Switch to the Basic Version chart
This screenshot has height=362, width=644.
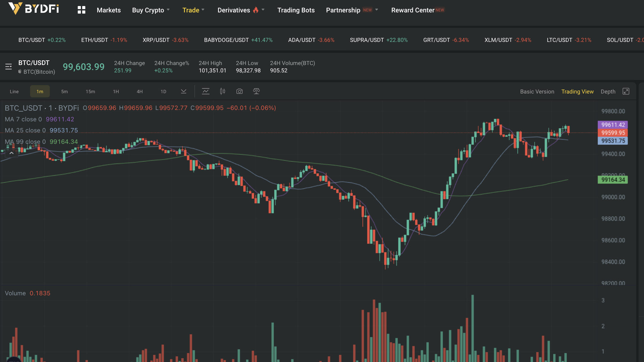point(537,92)
